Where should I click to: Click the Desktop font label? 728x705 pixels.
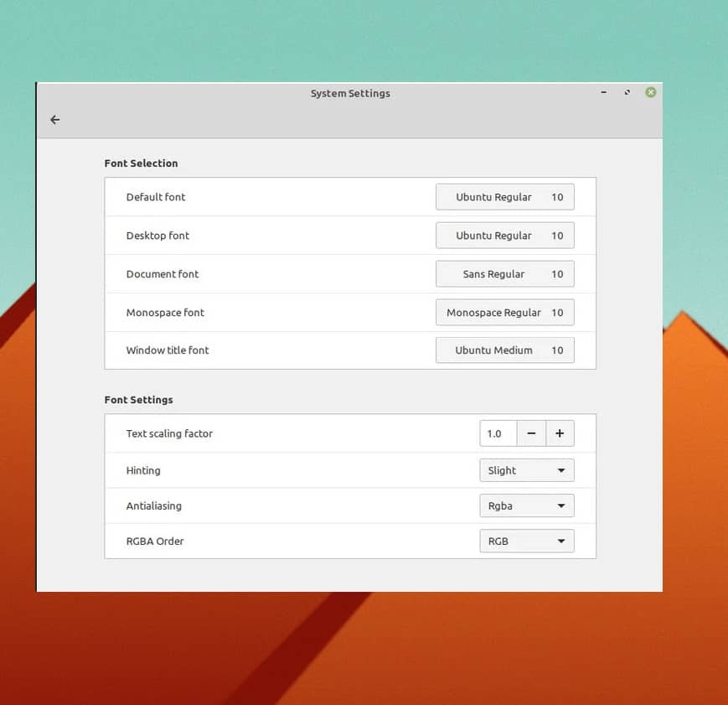[x=157, y=236]
